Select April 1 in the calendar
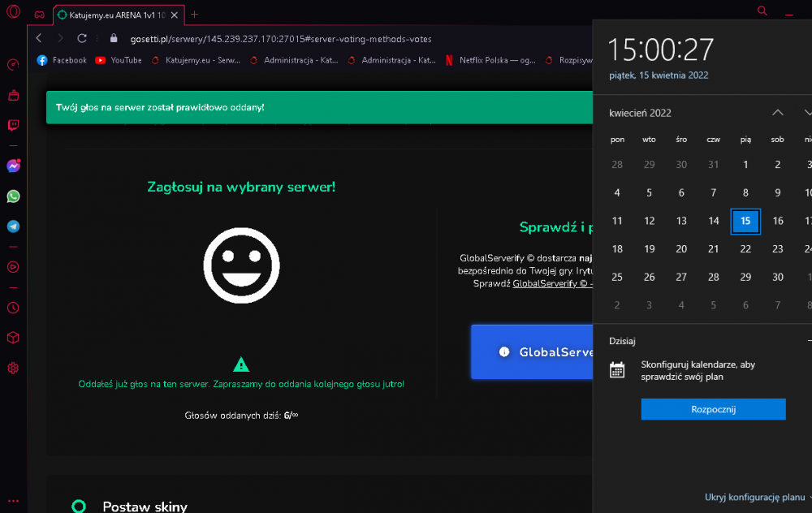 tap(745, 165)
